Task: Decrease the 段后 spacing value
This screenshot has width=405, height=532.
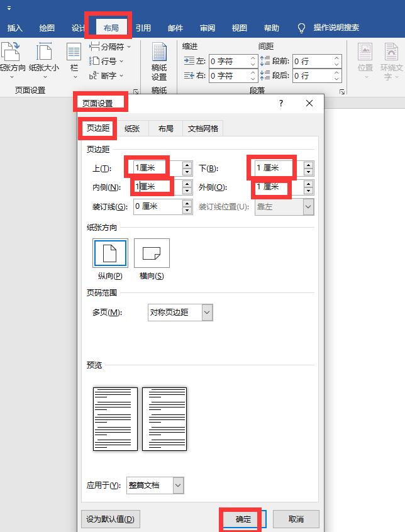Action: 336,79
